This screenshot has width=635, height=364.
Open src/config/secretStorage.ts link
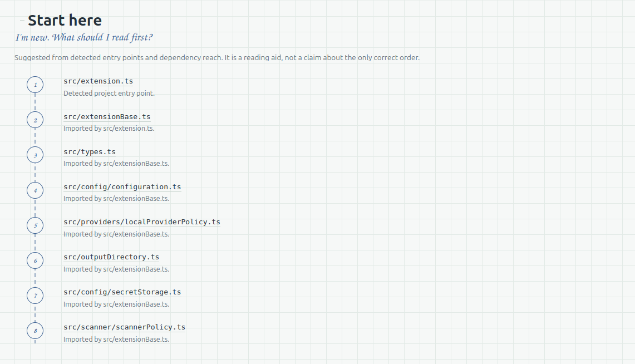tap(122, 292)
